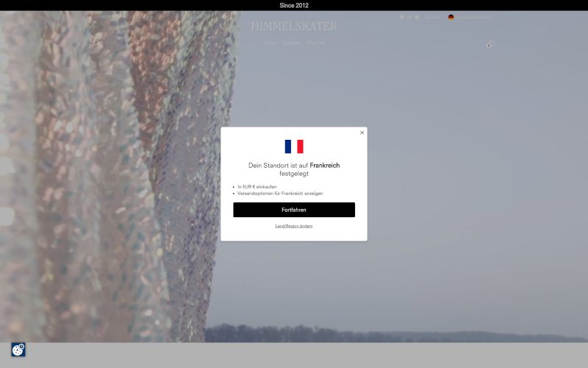Click the Since 2012 announcement bar
This screenshot has width=588, height=368.
click(x=294, y=5)
